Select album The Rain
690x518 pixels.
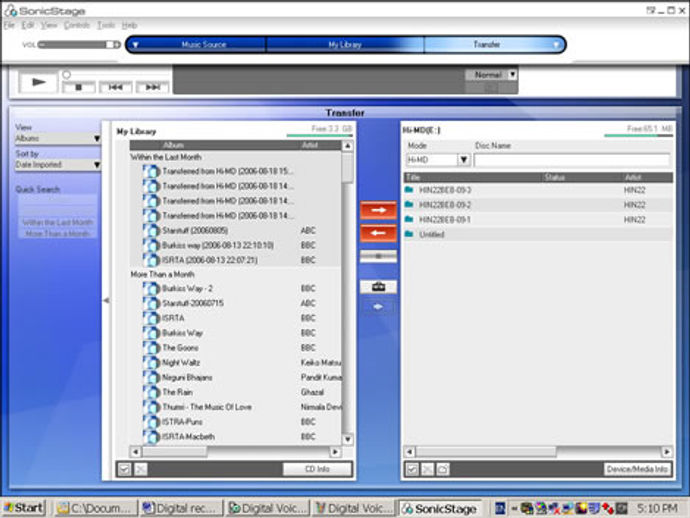click(177, 392)
